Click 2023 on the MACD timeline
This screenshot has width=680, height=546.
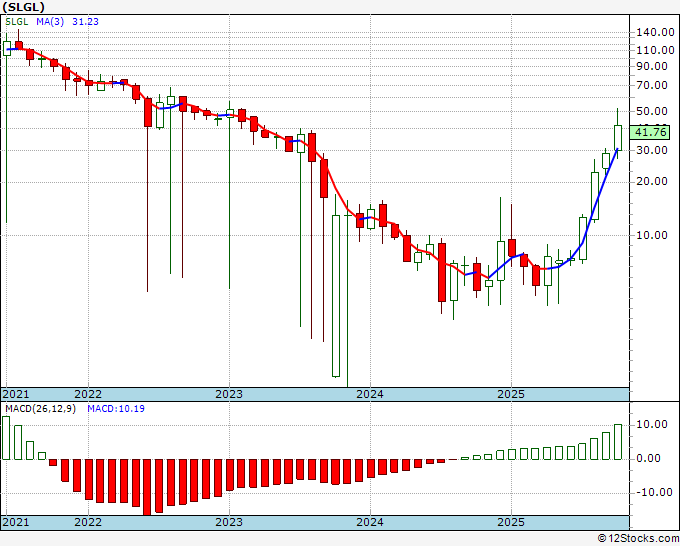pos(229,522)
